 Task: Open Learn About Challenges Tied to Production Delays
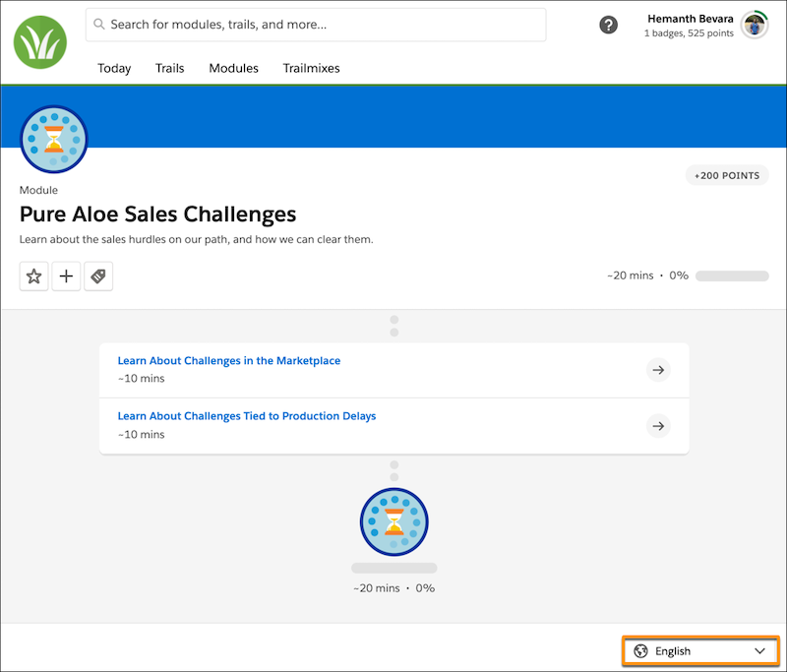point(247,416)
